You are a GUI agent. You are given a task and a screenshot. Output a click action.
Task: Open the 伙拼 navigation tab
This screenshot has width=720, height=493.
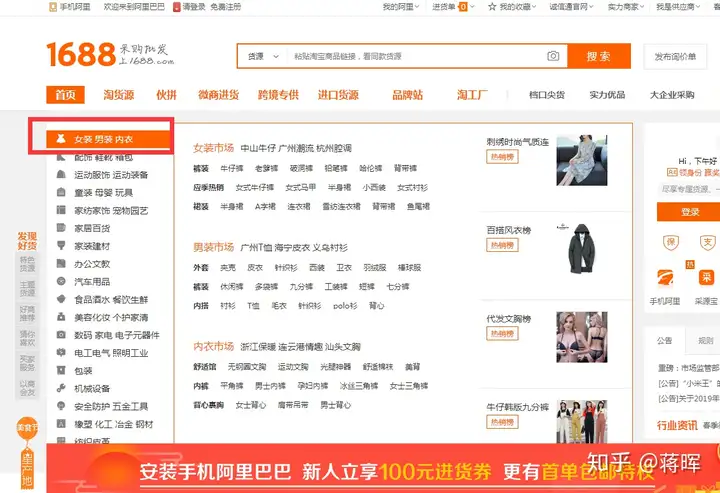[166, 95]
